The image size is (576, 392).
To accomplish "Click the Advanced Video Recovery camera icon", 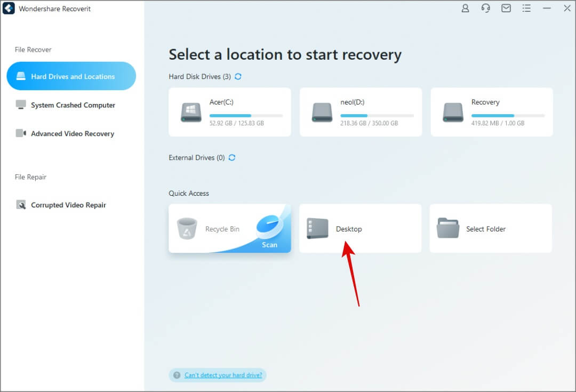I will click(x=21, y=133).
